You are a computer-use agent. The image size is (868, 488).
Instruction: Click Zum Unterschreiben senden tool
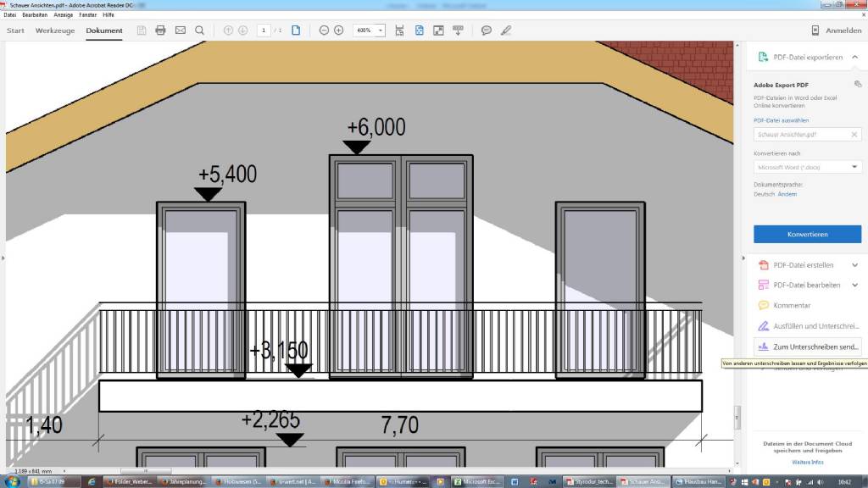808,347
